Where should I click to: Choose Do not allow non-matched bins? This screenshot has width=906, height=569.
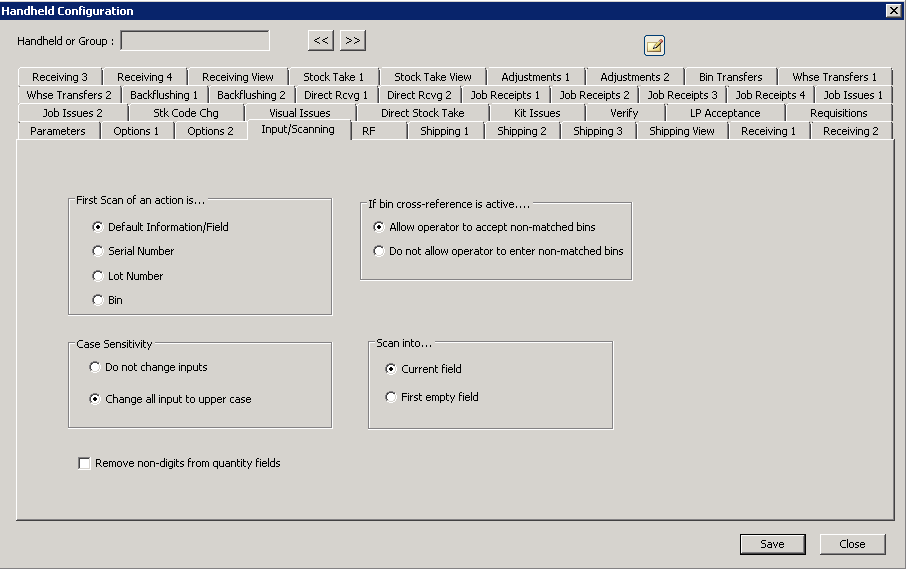[379, 251]
